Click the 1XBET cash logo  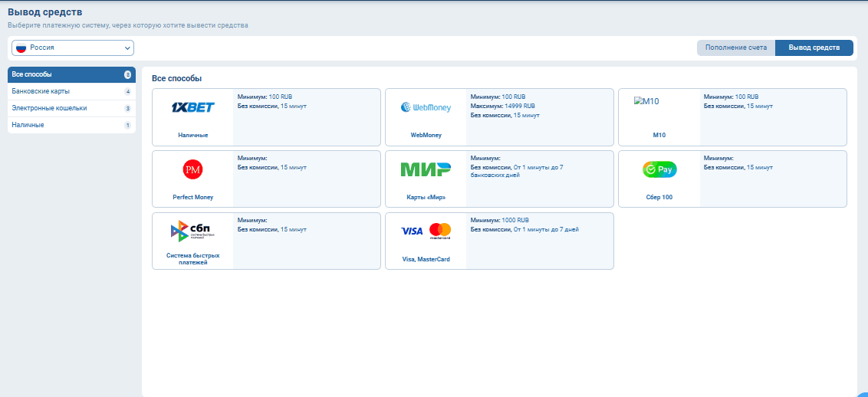coord(192,107)
